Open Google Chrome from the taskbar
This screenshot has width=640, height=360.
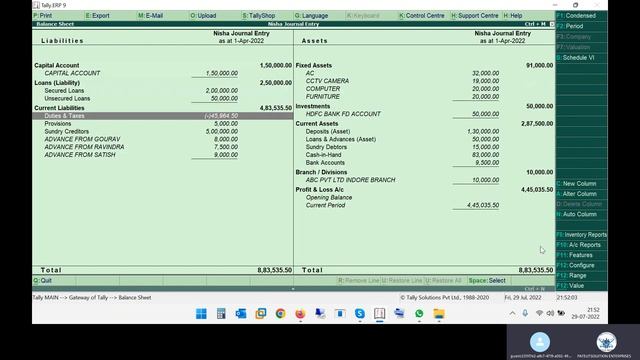click(x=280, y=313)
